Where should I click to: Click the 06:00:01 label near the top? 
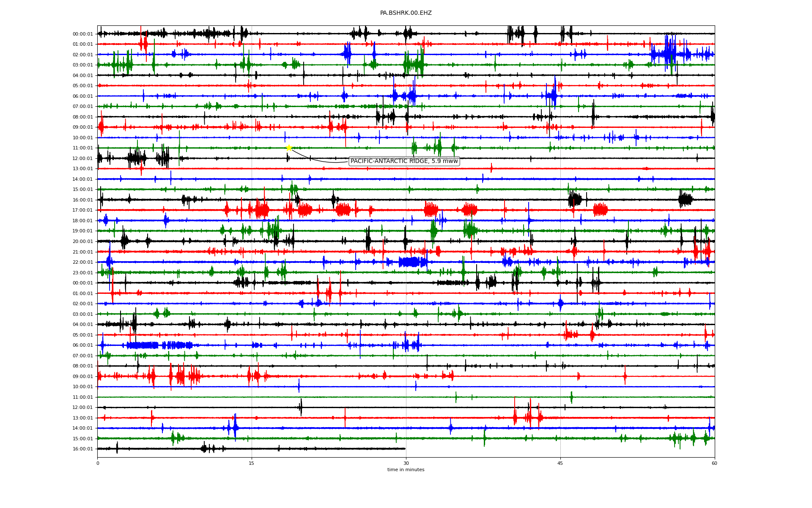[82, 96]
